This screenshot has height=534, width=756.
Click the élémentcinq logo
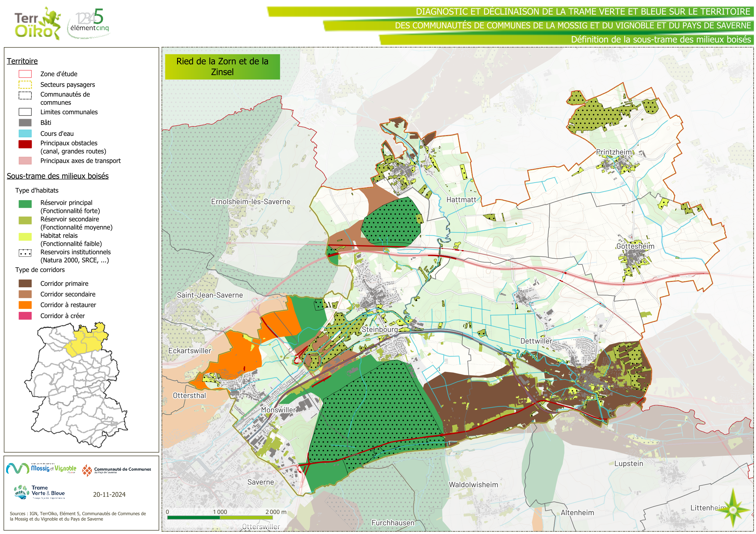pyautogui.click(x=89, y=23)
